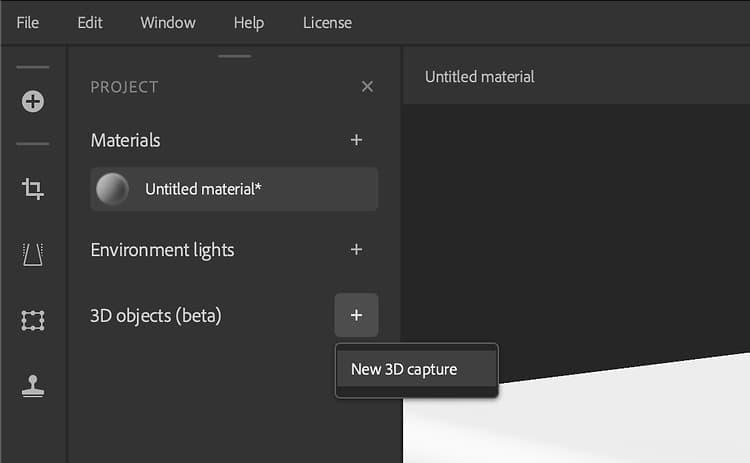Open the License menu

[327, 22]
